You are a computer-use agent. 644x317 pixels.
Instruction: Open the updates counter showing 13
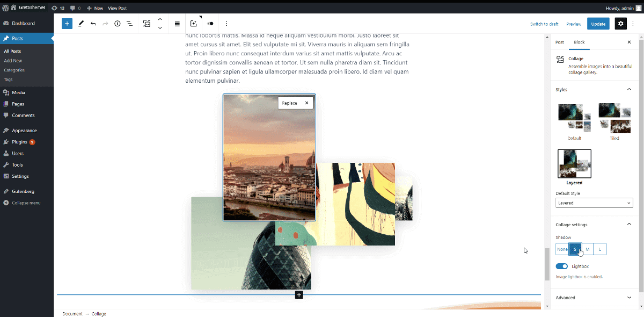(58, 8)
